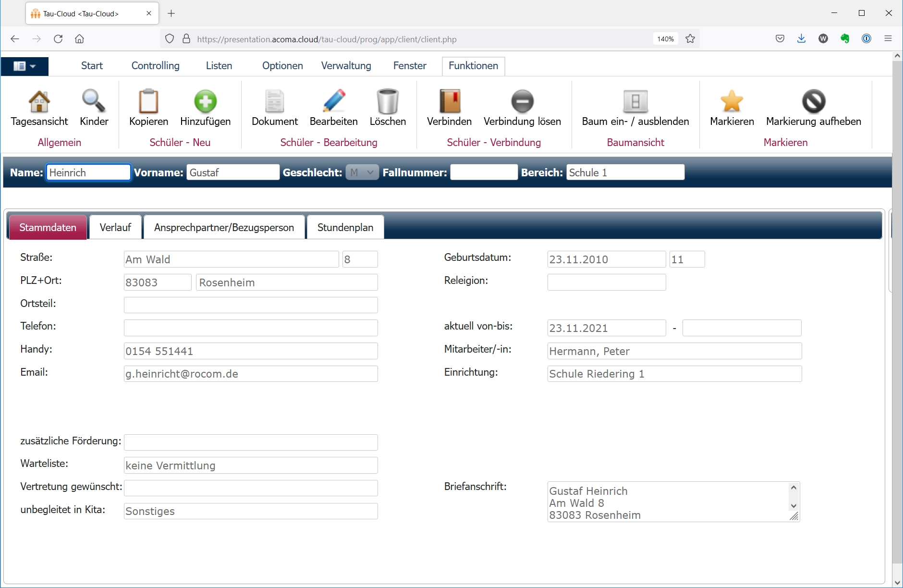903x588 pixels.
Task: Open the Stundenplan tab
Action: 345,228
